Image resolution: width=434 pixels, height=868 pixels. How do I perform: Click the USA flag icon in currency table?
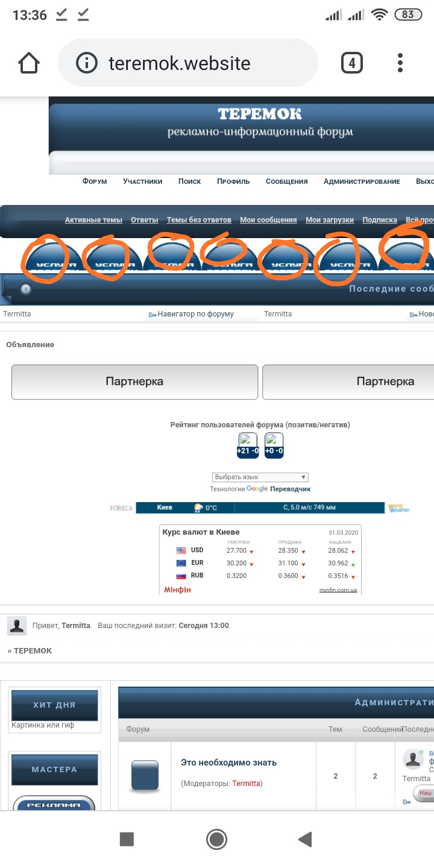point(181,550)
